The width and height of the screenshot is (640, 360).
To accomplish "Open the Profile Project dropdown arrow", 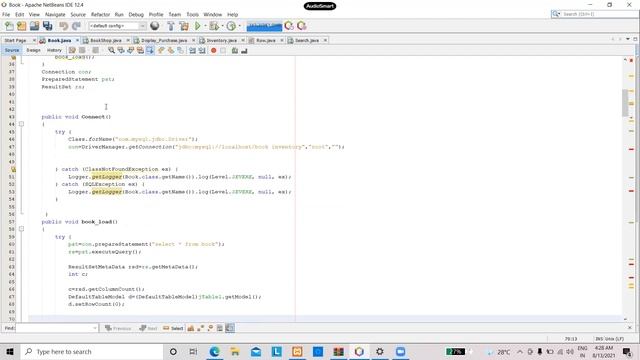I will click(x=239, y=26).
